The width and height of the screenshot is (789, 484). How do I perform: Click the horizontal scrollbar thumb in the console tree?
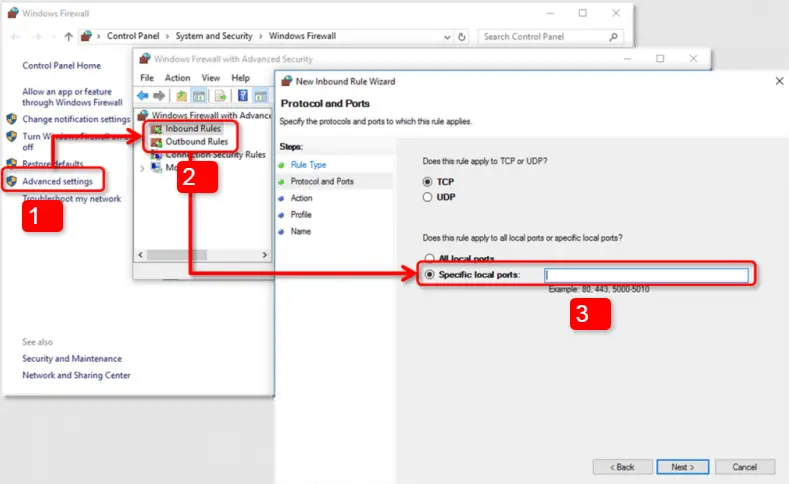[x=177, y=255]
